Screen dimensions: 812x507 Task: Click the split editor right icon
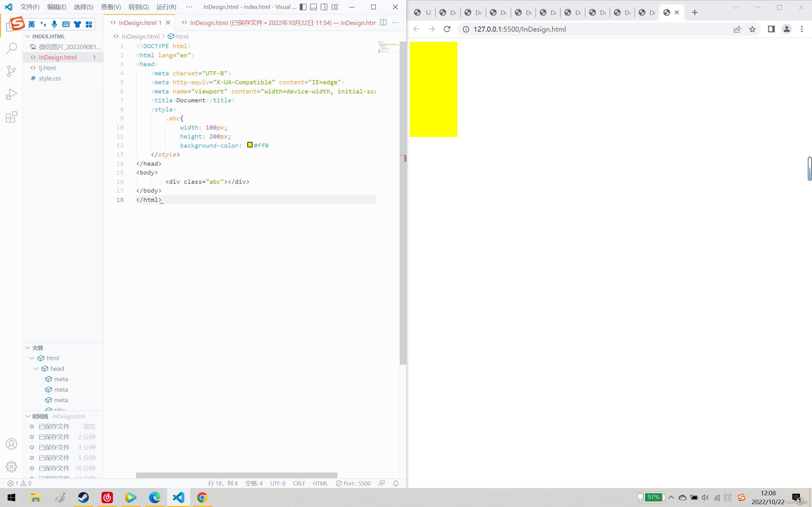[383, 22]
